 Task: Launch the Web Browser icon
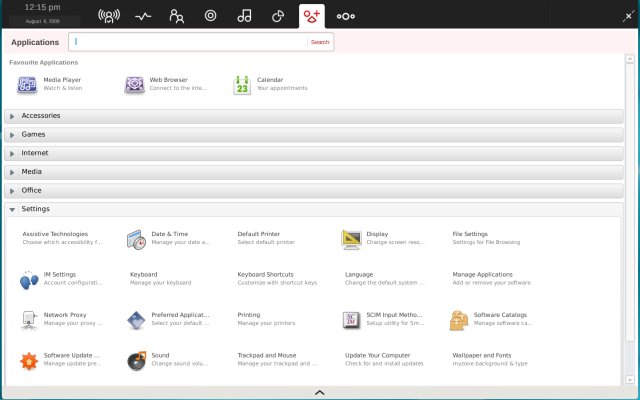click(134, 84)
